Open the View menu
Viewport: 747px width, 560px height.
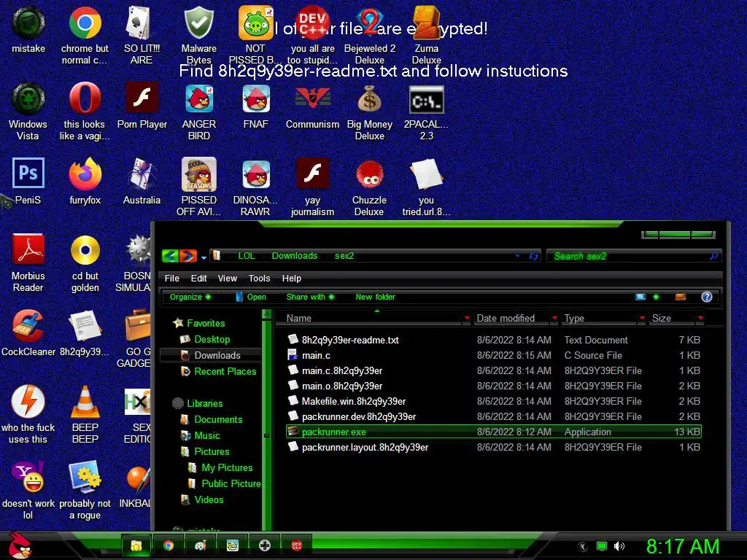point(228,278)
